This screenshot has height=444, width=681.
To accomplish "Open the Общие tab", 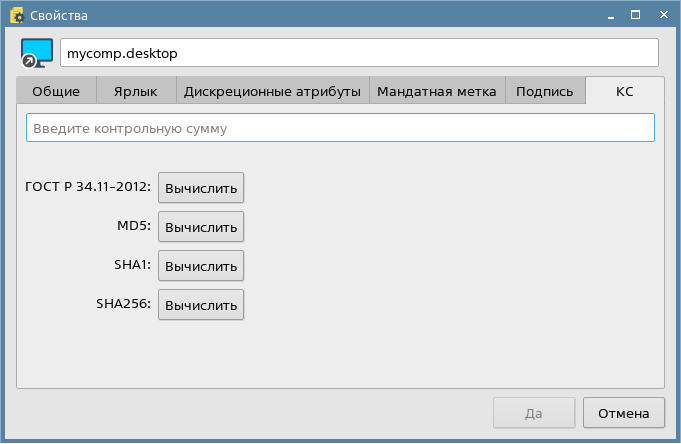I will click(56, 91).
